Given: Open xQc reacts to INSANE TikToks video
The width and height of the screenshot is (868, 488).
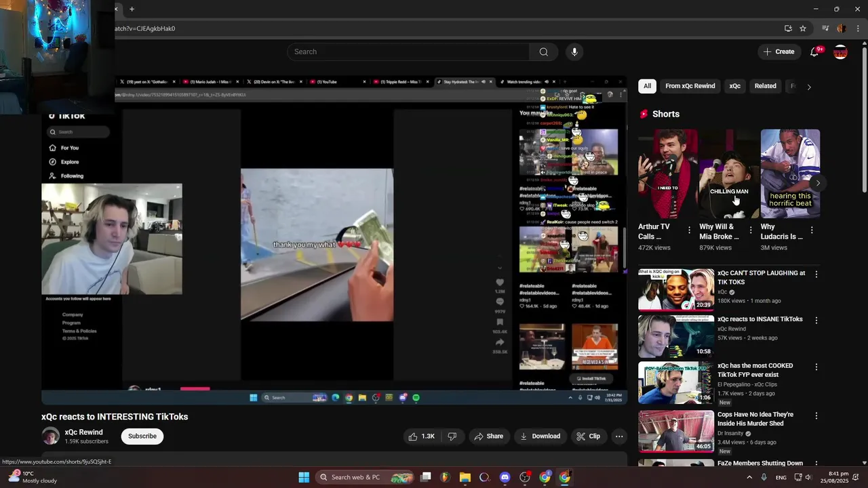Looking at the screenshot, I should point(759,319).
